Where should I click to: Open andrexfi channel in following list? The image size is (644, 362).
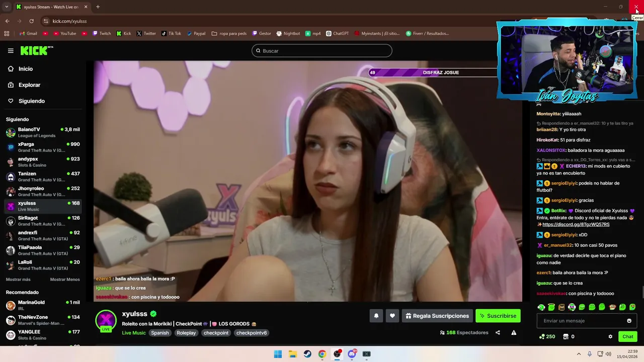(43, 235)
